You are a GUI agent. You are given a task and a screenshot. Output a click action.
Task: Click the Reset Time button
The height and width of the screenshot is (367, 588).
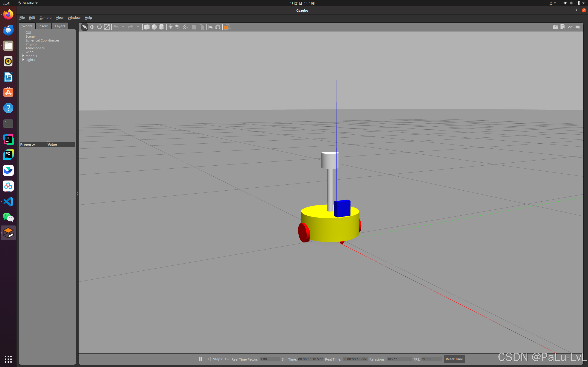tap(454, 359)
